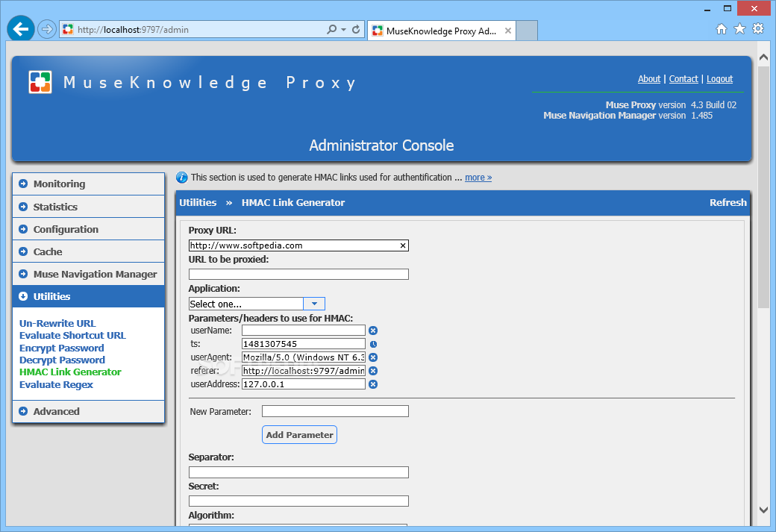The image size is (776, 532).
Task: Click the Administrator Console heading
Action: pyautogui.click(x=381, y=145)
